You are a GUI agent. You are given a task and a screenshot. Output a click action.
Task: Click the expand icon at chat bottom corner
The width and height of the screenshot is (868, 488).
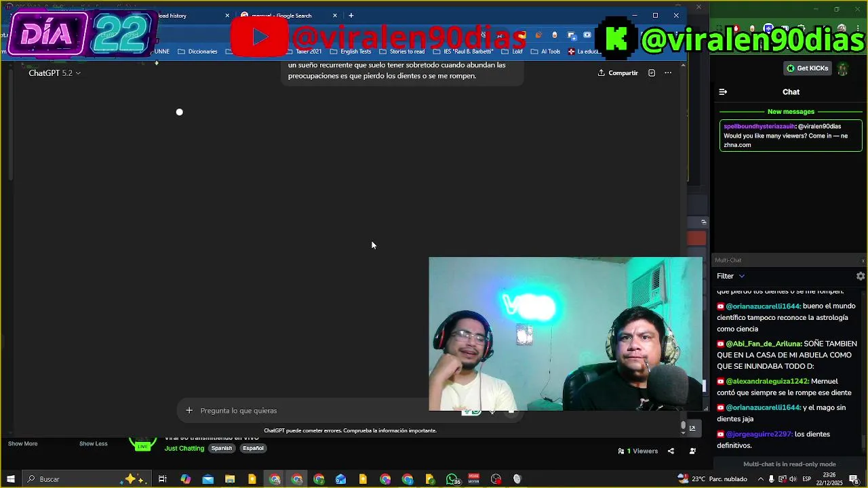point(692,428)
